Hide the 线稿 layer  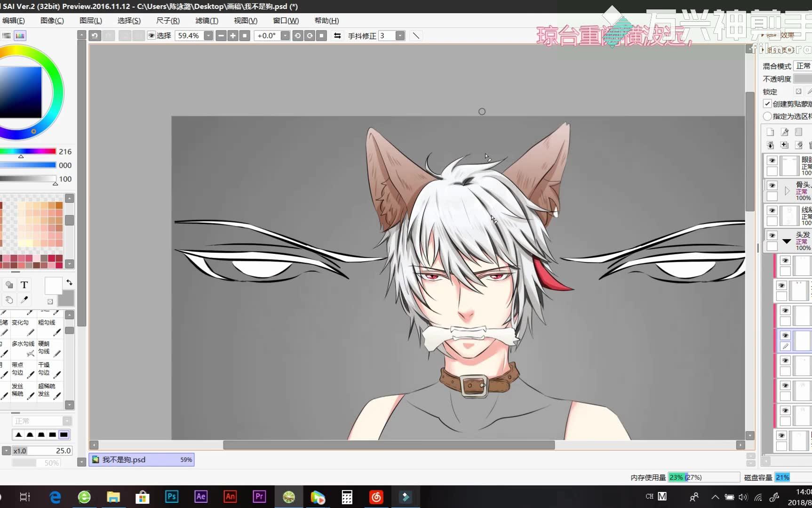(772, 210)
